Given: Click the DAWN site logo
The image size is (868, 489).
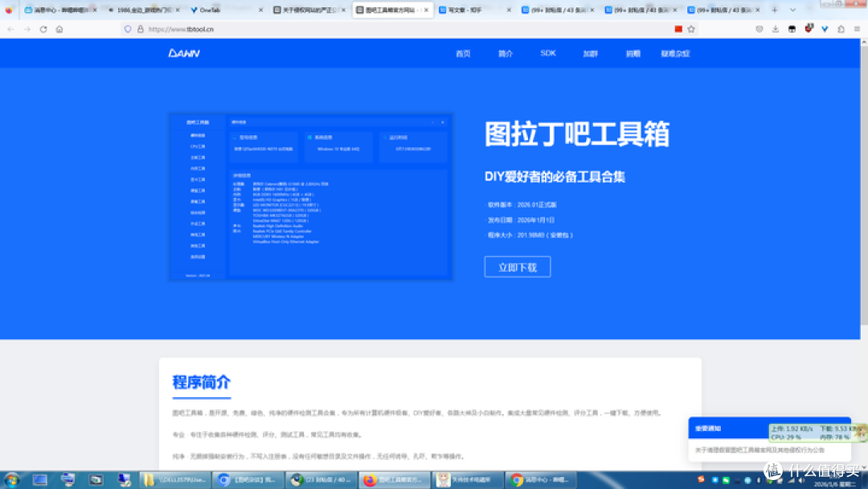Looking at the screenshot, I should click(x=184, y=53).
